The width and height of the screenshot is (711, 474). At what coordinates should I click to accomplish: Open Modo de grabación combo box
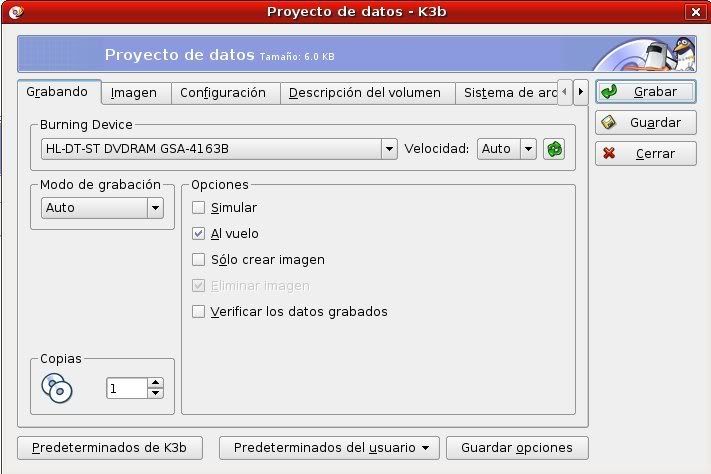pyautogui.click(x=102, y=208)
